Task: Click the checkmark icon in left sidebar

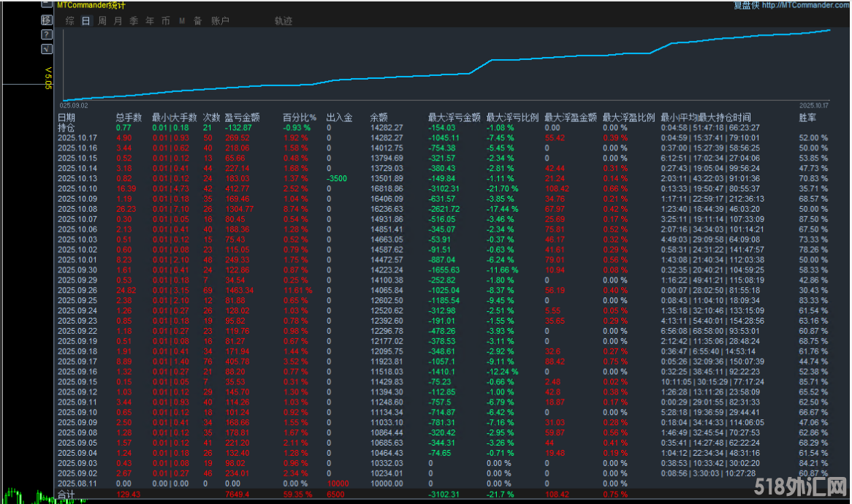Action: pyautogui.click(x=47, y=48)
